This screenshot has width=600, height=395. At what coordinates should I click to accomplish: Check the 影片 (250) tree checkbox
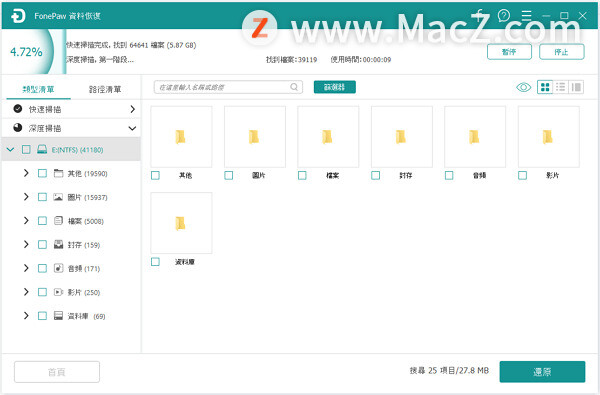pos(42,292)
